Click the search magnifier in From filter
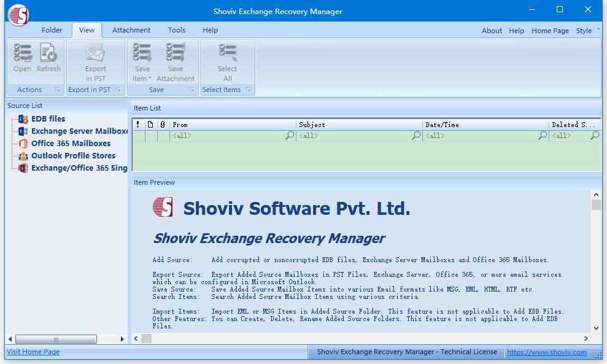 tap(290, 136)
